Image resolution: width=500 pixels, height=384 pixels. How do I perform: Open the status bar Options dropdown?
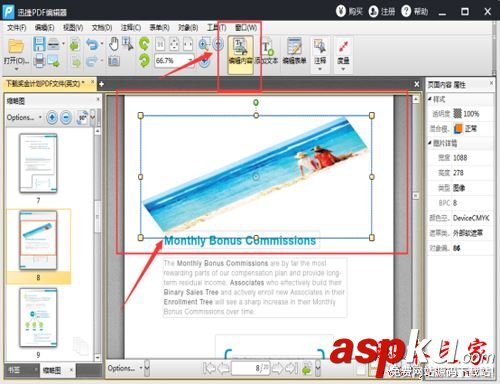pos(125,368)
